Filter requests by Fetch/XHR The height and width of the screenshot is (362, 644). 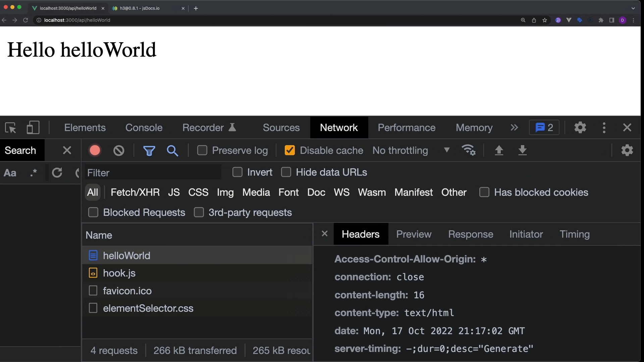coord(135,192)
